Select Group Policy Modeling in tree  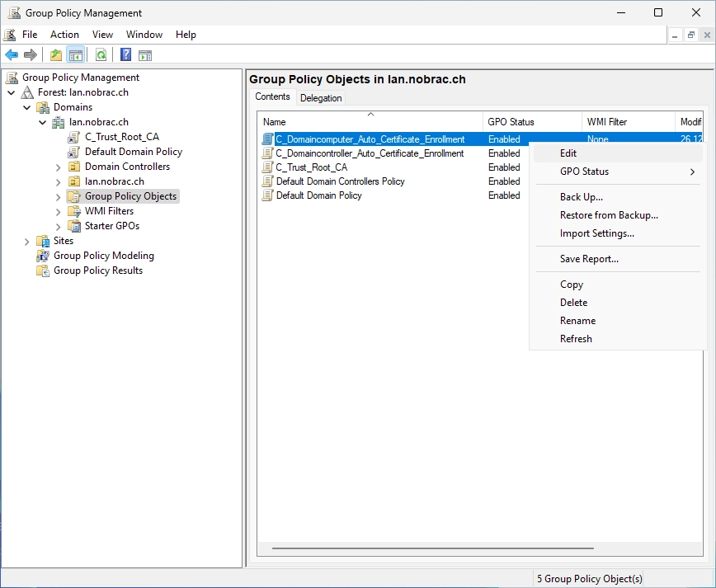(x=104, y=256)
